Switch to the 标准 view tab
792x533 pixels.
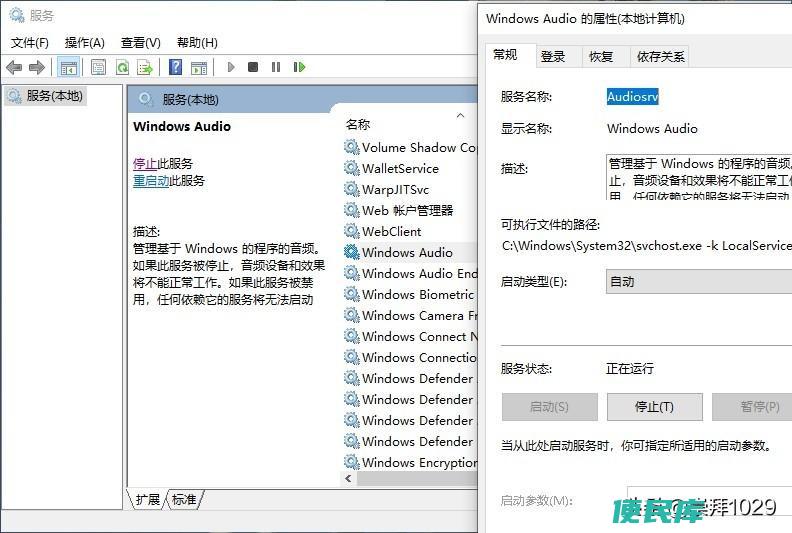pyautogui.click(x=184, y=500)
